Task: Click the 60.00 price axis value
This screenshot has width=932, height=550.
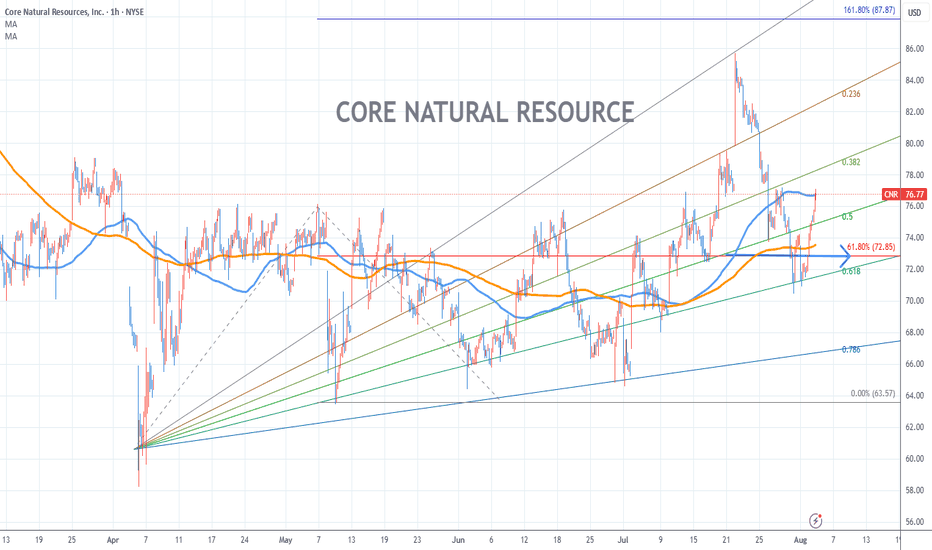Action: (x=914, y=458)
